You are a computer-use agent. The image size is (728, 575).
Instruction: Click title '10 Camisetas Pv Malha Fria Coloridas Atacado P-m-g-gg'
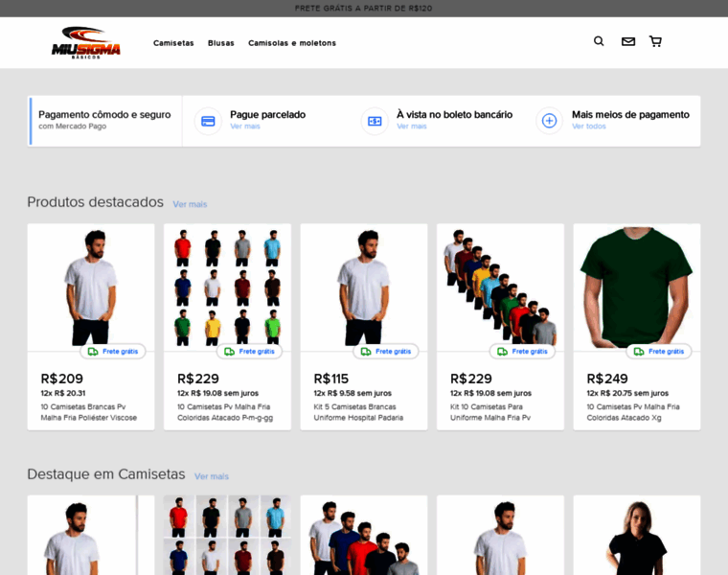click(x=225, y=412)
